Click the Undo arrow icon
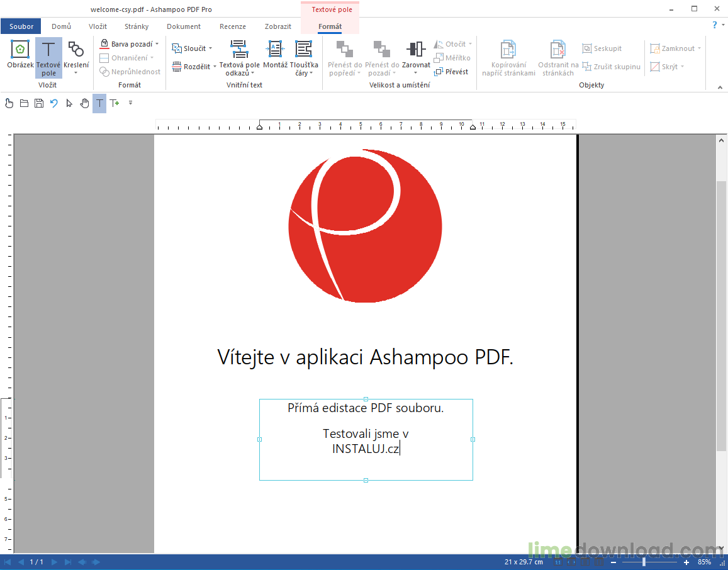 pos(54,103)
